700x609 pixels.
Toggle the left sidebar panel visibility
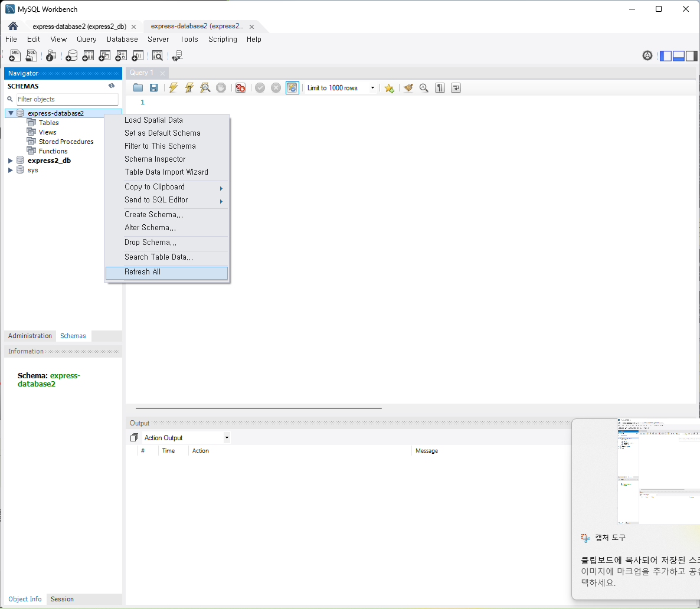click(x=666, y=56)
